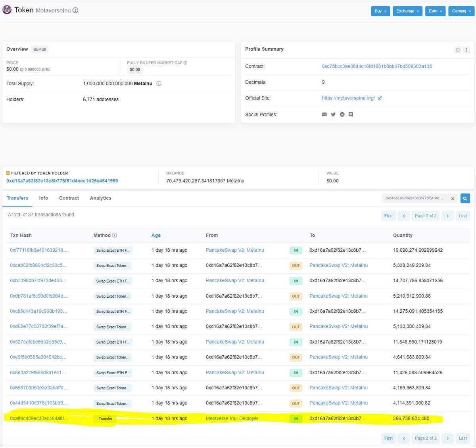
Task: Open filtered holder address 0xd16a7a62f82e13c8b778f51d4cce1d25e4541950
Action: [x=62, y=181]
